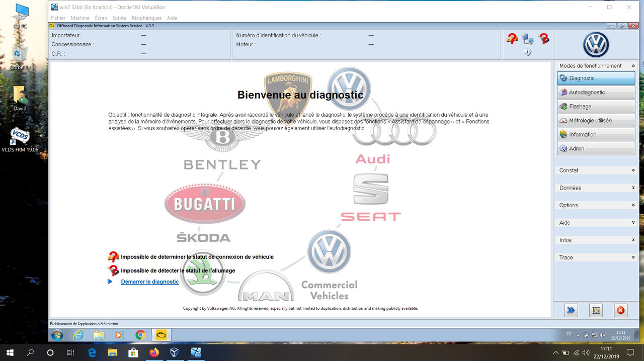The image size is (644, 361).
Task: Click the FR language indicator in Windows 7 tray
Action: [x=569, y=334]
